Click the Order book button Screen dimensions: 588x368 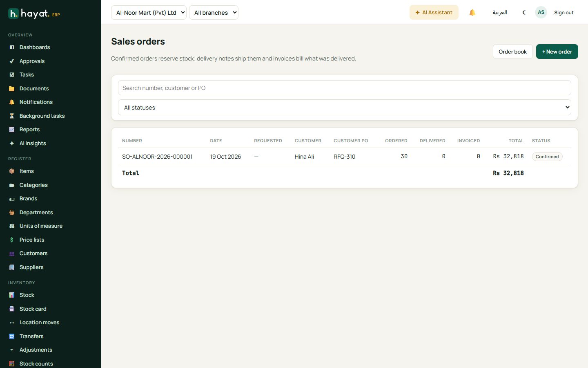[512, 52]
